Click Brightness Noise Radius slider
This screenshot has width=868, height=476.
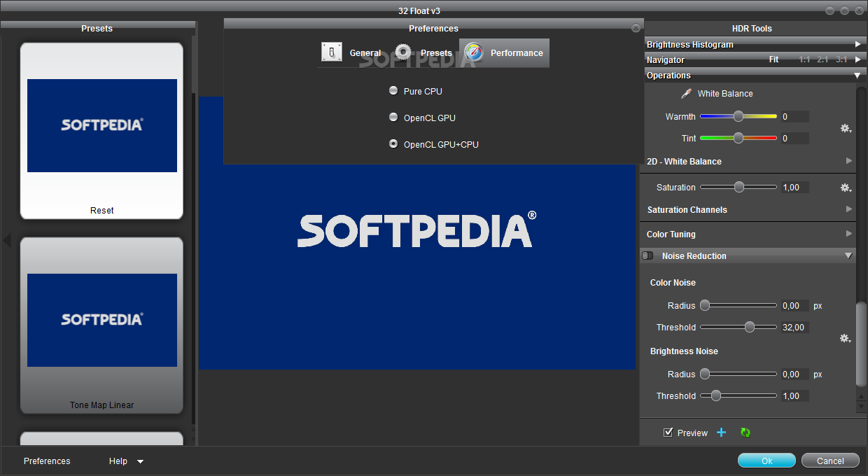[x=738, y=374]
